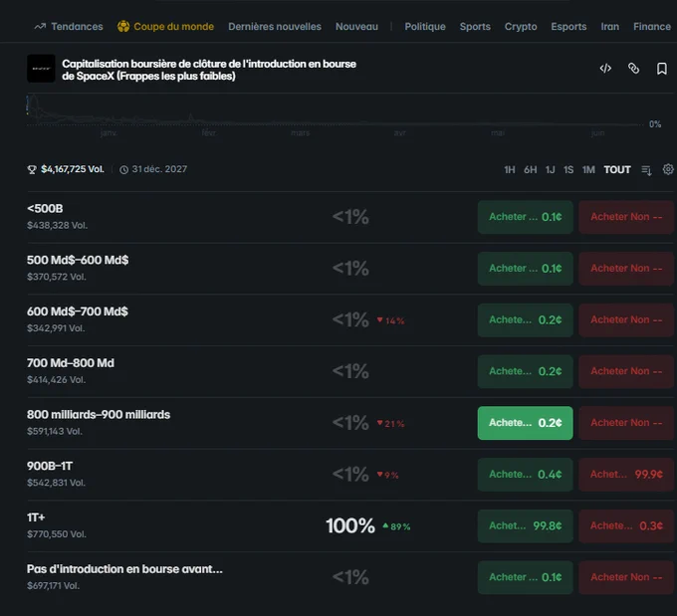This screenshot has height=616, width=677.
Task: Click the embed code icon
Action: 605,69
